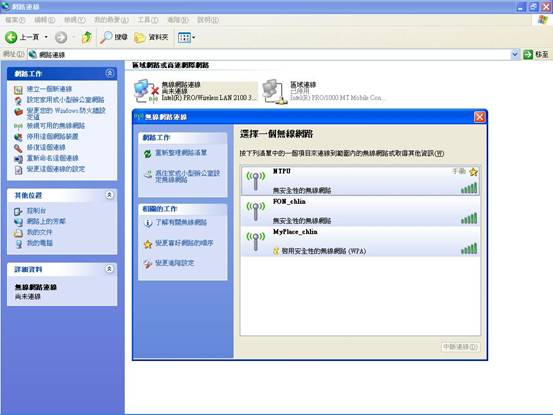Click the green Back arrow icon
Screen dimensions: 553x415
coord(11,37)
